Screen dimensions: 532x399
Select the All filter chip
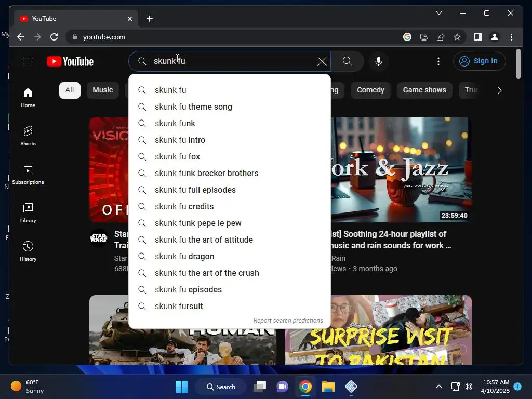(70, 90)
